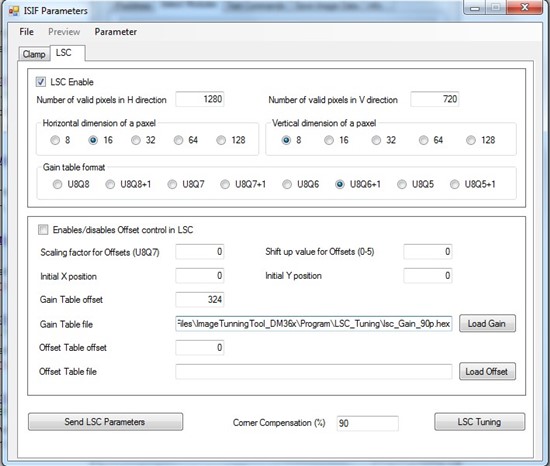This screenshot has height=466, width=550.
Task: Enable Offset control in LSC checkbox
Action: coord(43,230)
